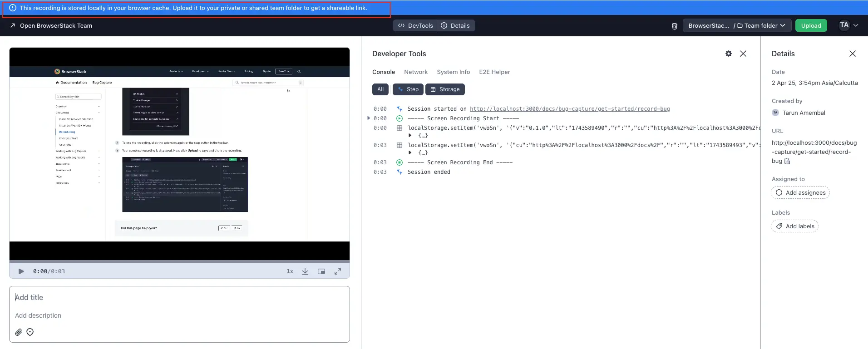Click the location pin annotation icon
Viewport: 868px width, 349px height.
(x=30, y=332)
